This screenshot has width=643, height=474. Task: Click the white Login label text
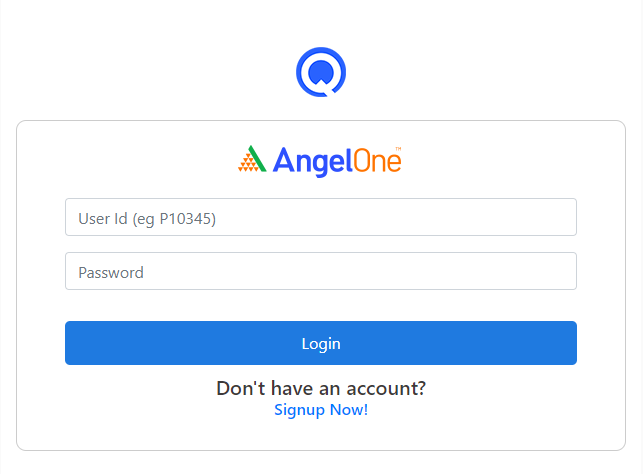click(x=321, y=344)
